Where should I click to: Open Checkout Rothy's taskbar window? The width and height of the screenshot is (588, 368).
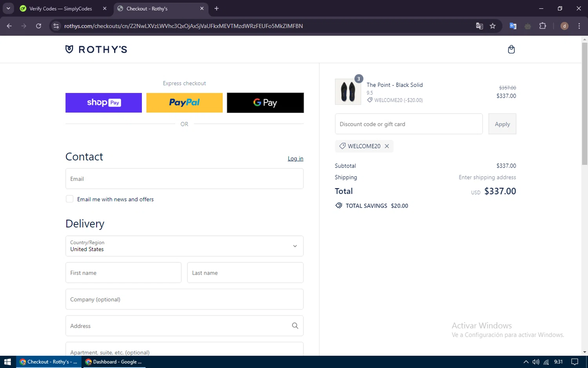49,362
